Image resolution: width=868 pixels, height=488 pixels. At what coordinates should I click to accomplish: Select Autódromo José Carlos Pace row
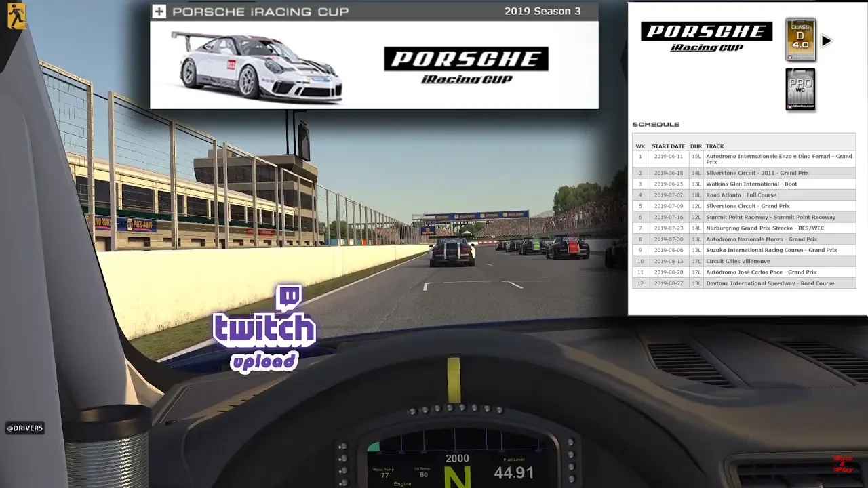pyautogui.click(x=744, y=272)
